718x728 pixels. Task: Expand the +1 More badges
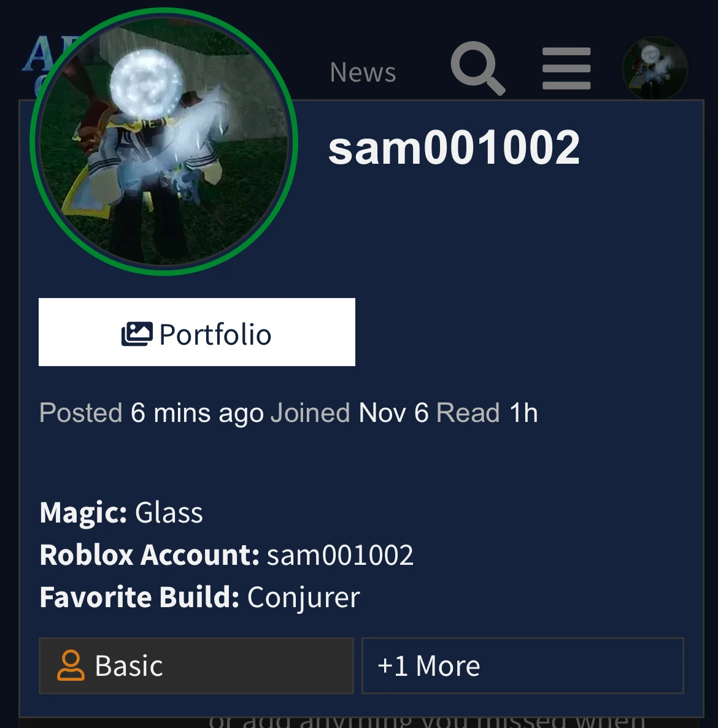(522, 666)
